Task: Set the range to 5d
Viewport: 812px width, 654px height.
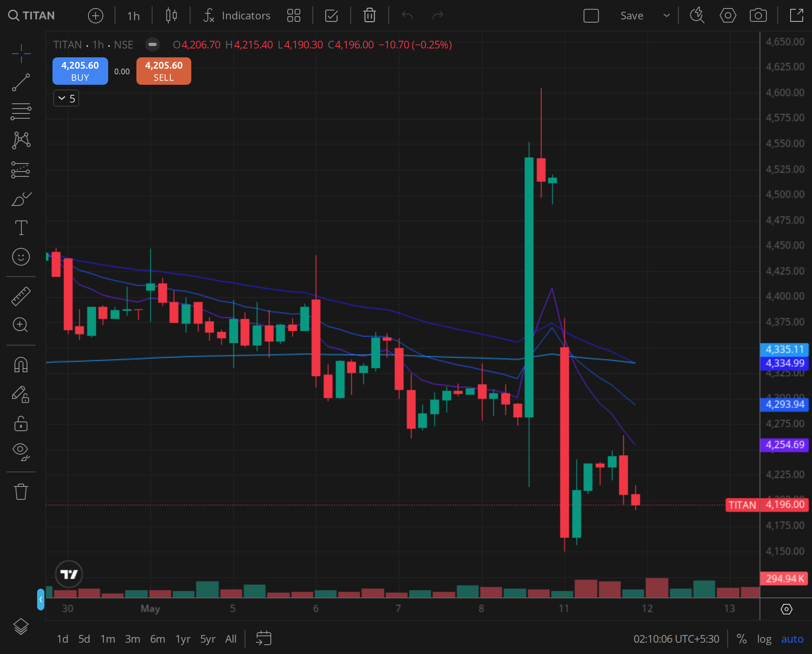Action: [x=84, y=639]
